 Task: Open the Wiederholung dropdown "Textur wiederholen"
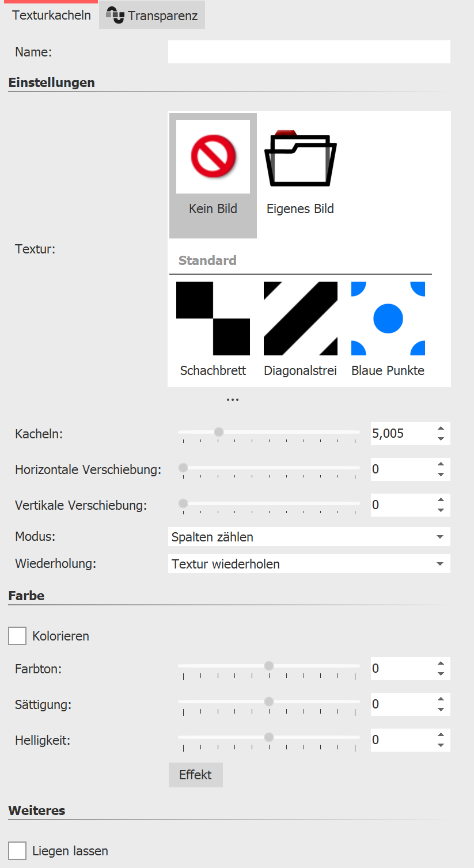[x=309, y=563]
